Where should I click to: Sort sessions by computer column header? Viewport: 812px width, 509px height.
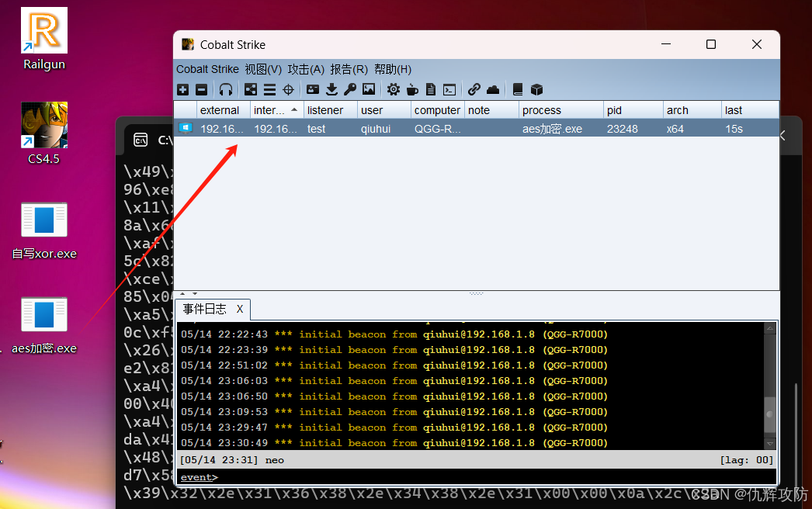438,110
